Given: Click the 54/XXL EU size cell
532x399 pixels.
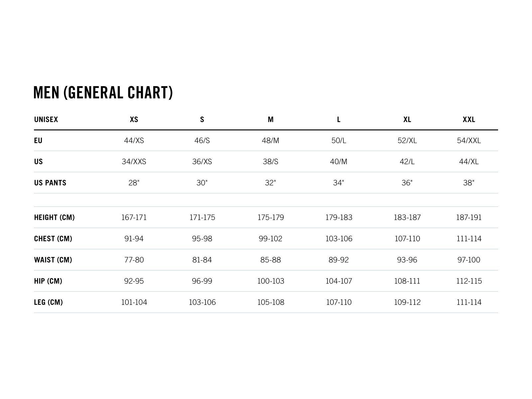Looking at the screenshot, I should coord(469,140).
